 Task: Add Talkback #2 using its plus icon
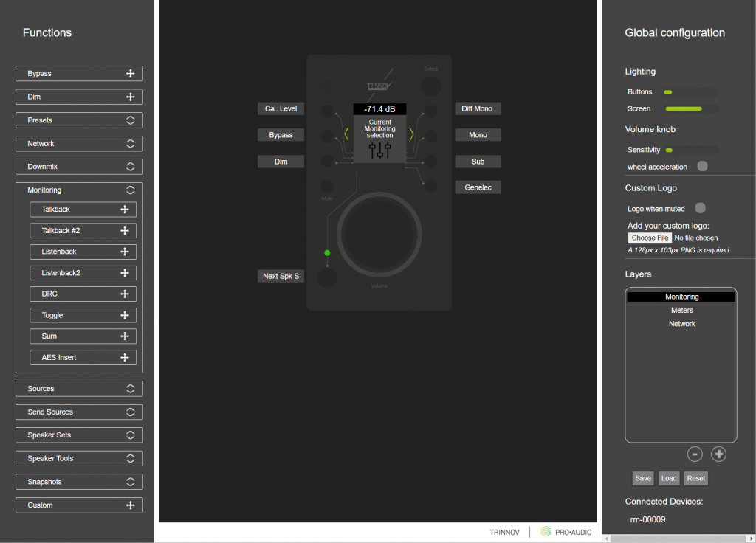click(124, 230)
